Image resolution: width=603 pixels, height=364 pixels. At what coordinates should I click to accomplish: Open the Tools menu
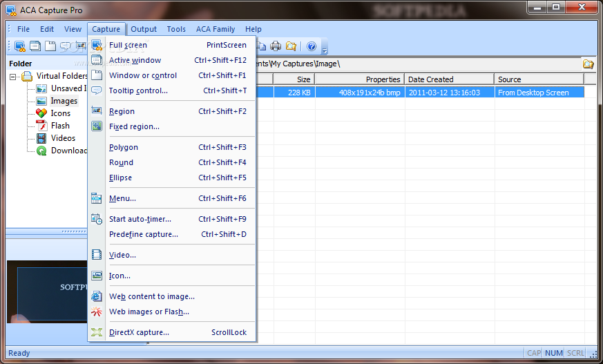click(x=176, y=29)
